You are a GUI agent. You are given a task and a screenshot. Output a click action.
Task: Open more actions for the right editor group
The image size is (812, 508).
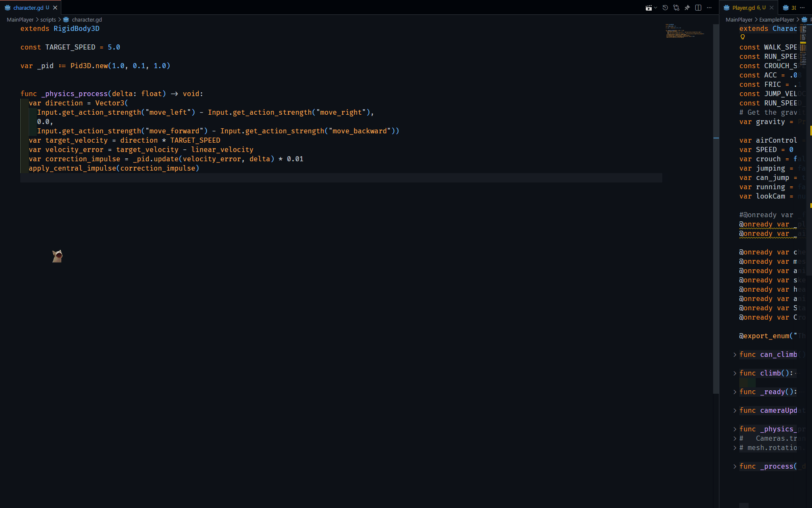pyautogui.click(x=802, y=8)
